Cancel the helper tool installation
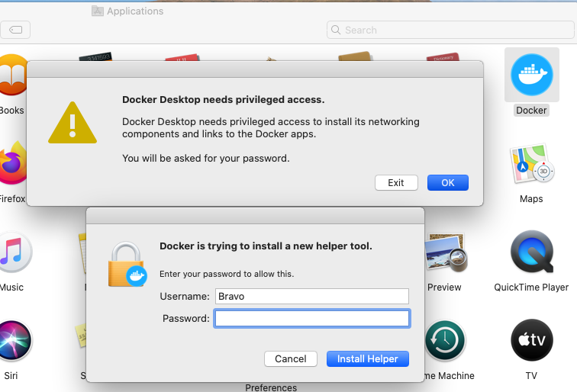 (290, 359)
